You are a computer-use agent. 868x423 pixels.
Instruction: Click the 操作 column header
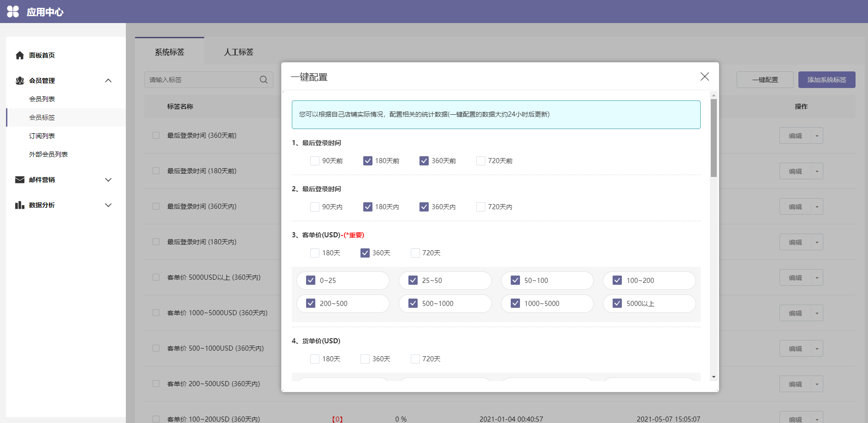coord(801,106)
